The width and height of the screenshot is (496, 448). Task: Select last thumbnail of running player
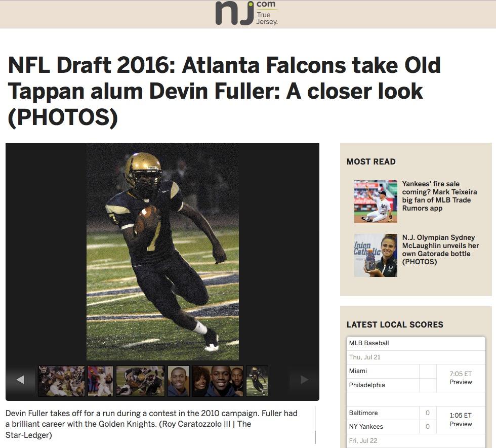coord(257,381)
